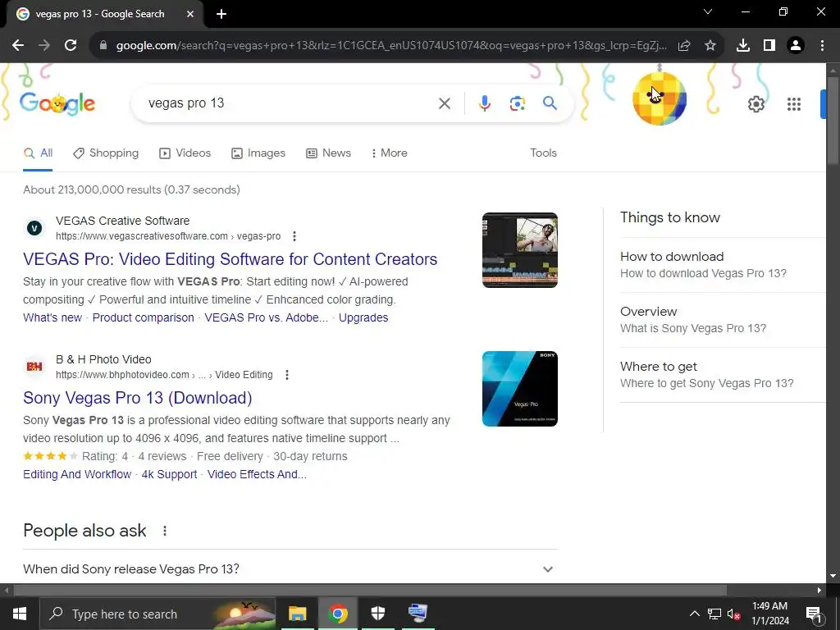Viewport: 840px width, 630px height.
Task: Open VEGAS Pro: Video Editing Software link
Action: (230, 259)
